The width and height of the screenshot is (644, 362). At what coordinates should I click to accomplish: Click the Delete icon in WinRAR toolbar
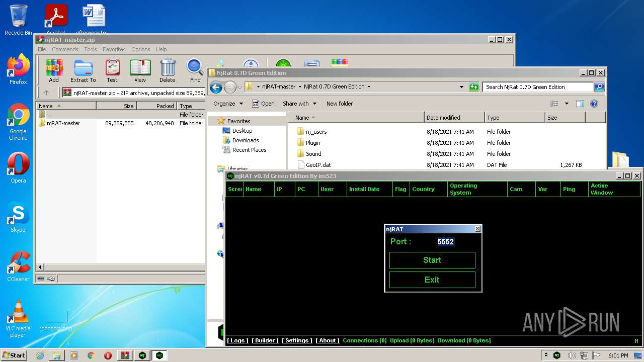[x=168, y=70]
